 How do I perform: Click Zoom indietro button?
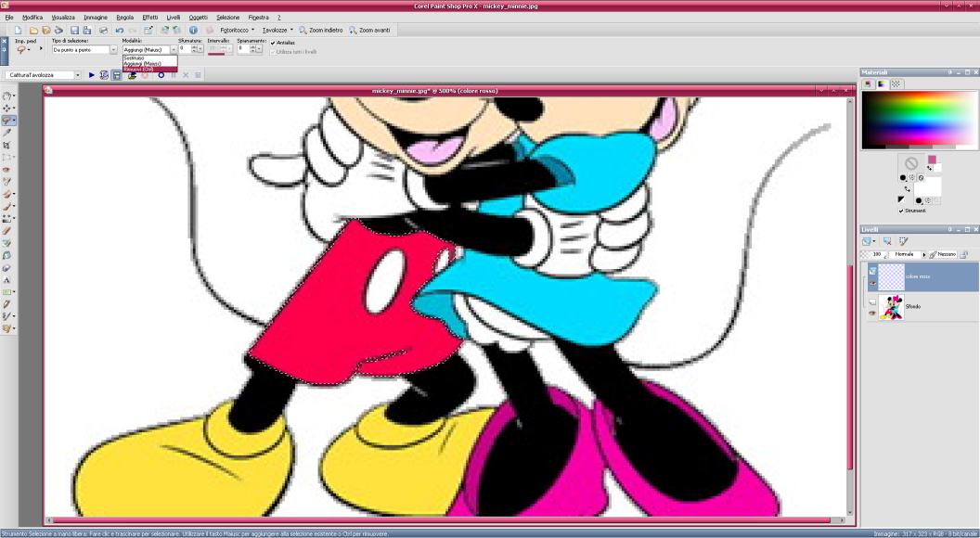click(320, 30)
